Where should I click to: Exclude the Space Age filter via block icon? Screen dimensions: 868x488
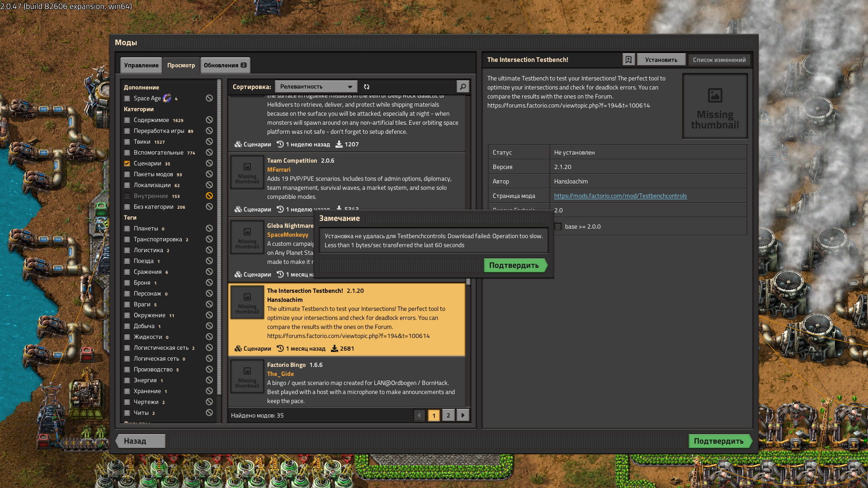coord(209,98)
